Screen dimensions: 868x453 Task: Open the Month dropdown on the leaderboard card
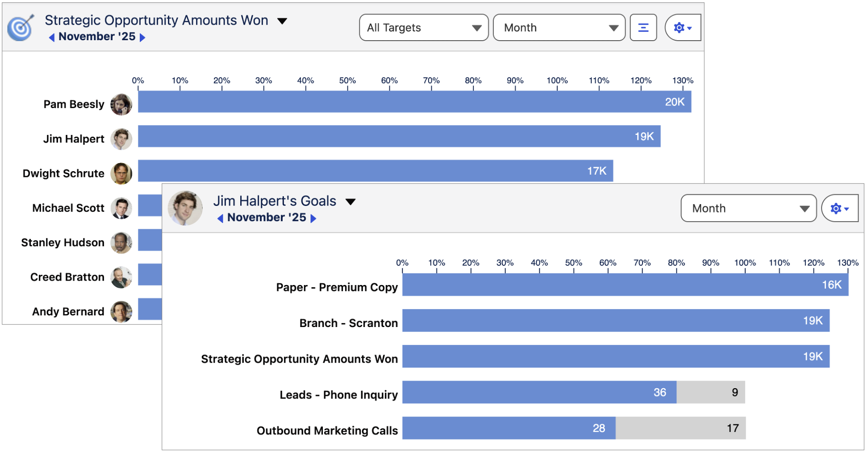coord(559,27)
